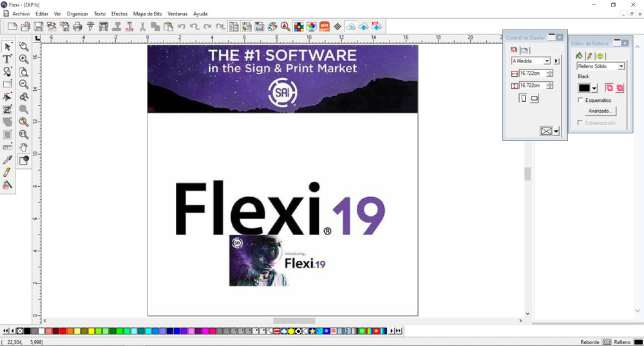The image size is (644, 346).
Task: Click the monitor color preview icon
Action: click(311, 26)
